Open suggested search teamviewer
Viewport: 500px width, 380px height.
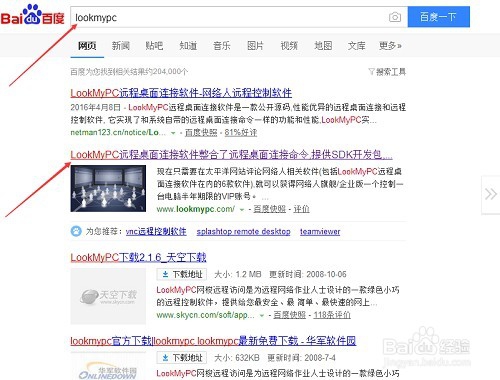[320, 231]
